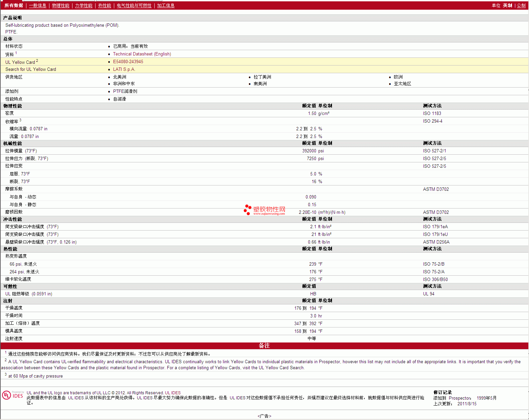Click the UL IDES logo in footer
529x420 pixels.
(13, 395)
